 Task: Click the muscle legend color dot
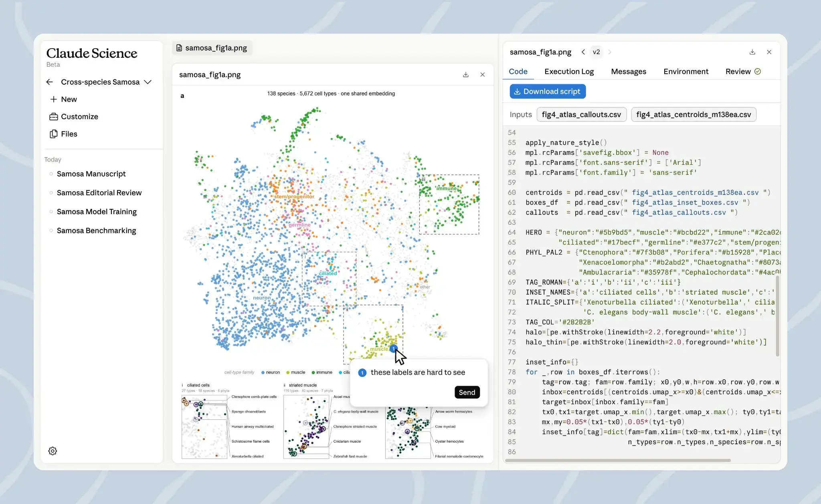288,372
